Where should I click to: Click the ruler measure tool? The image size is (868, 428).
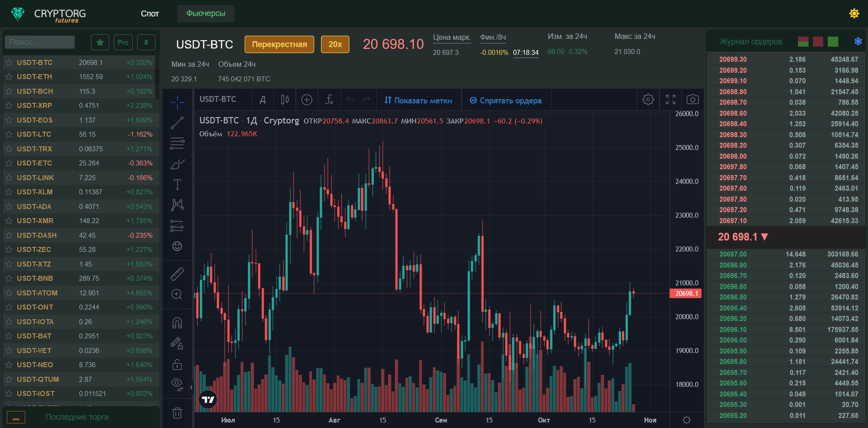[x=177, y=273]
